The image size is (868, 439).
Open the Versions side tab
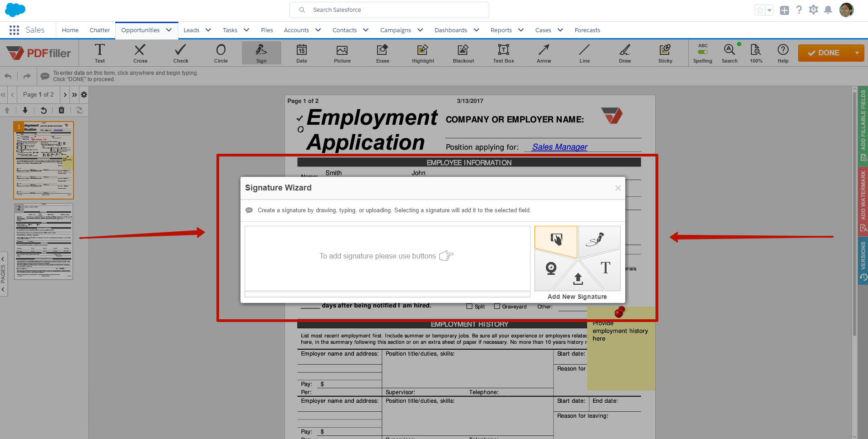tap(863, 261)
